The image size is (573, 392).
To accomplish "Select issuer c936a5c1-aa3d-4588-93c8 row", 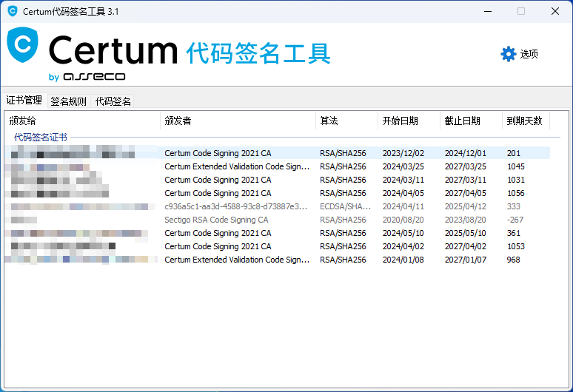I will pos(278,206).
